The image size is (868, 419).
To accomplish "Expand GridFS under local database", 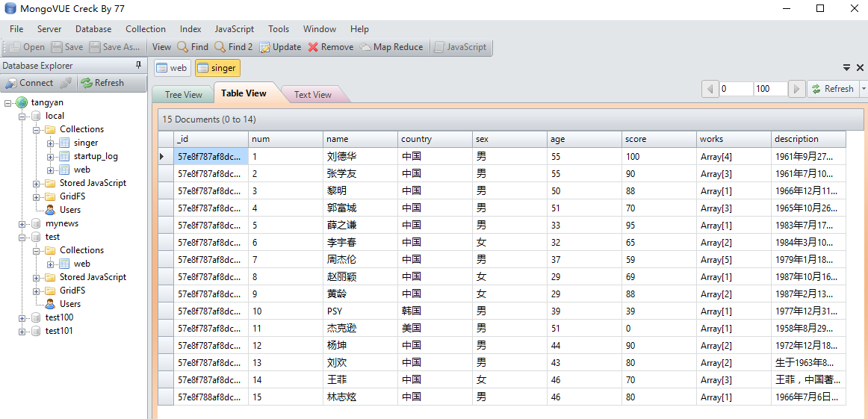I will click(x=37, y=196).
